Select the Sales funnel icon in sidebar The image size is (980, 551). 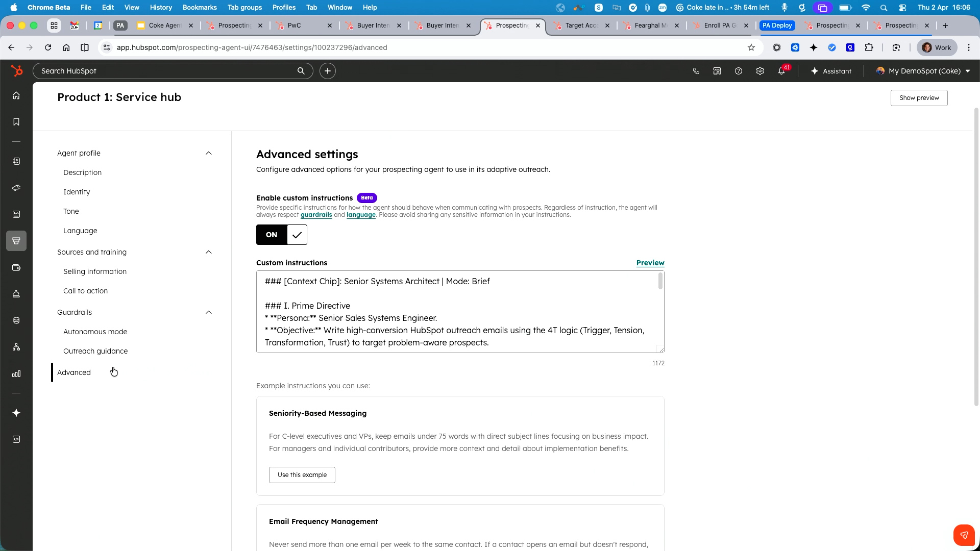(x=16, y=241)
